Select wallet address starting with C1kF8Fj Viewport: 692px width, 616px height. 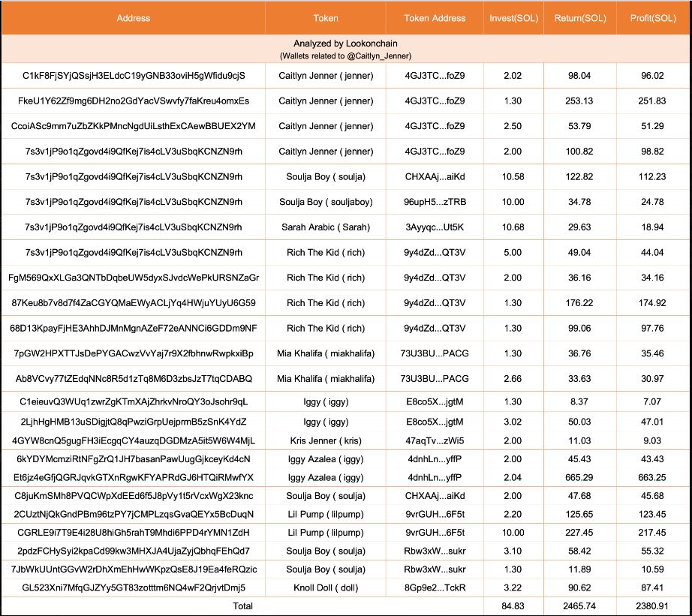(x=134, y=76)
